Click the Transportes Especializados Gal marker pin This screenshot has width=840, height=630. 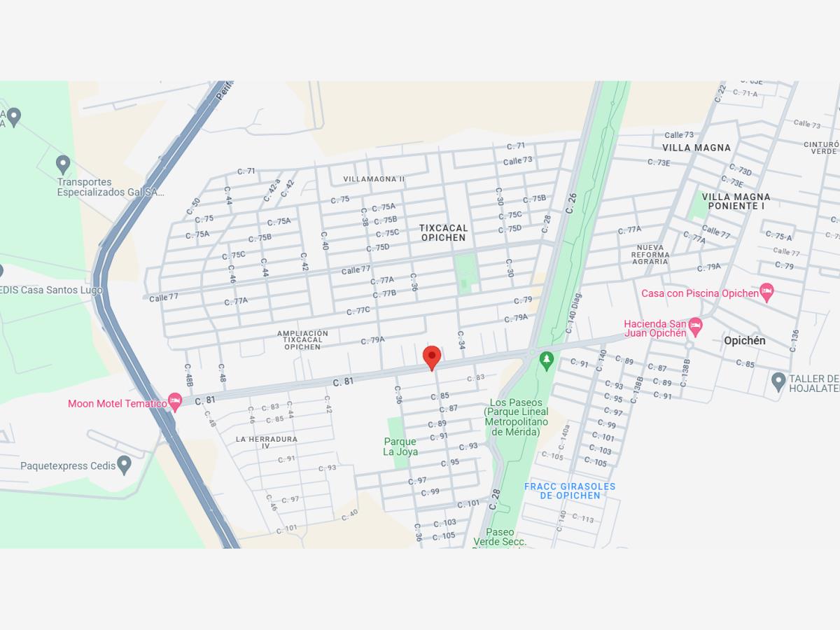click(63, 165)
